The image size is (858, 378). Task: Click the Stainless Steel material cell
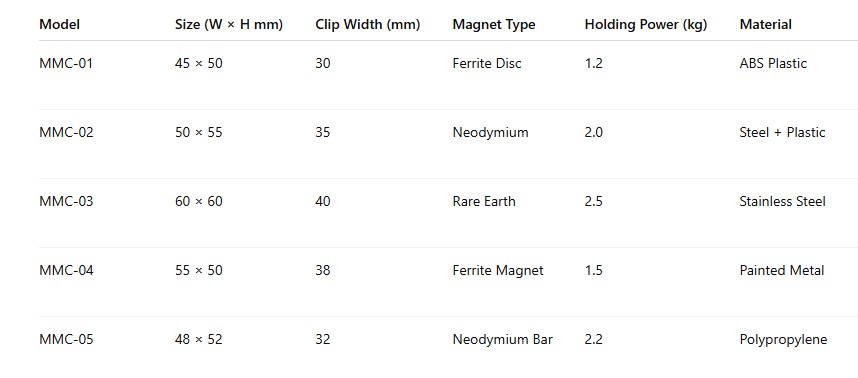(782, 201)
